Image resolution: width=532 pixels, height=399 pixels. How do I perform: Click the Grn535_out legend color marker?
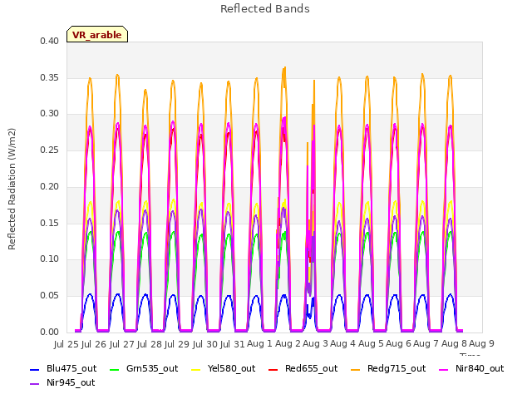pyautogui.click(x=115, y=369)
